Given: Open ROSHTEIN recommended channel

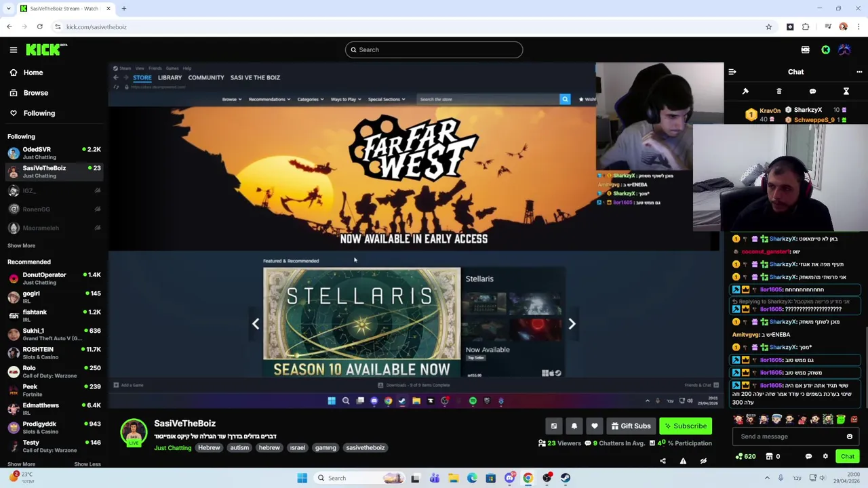Looking at the screenshot, I should pos(54,353).
